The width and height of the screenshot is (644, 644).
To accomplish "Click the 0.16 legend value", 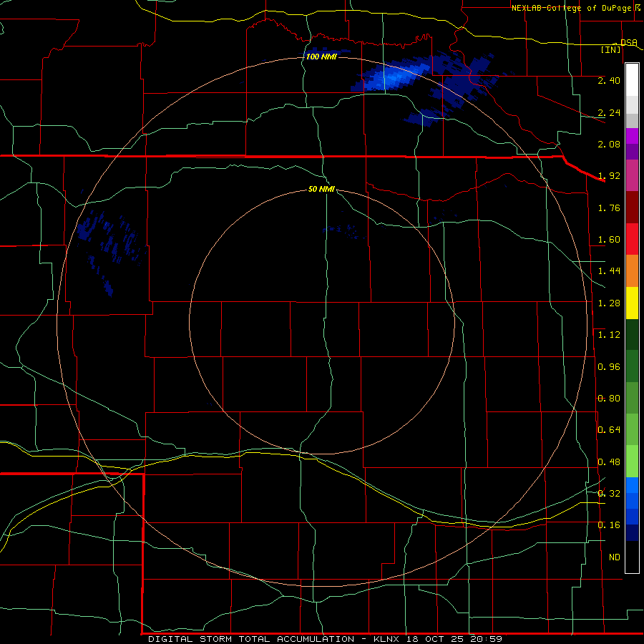I will (x=609, y=525).
